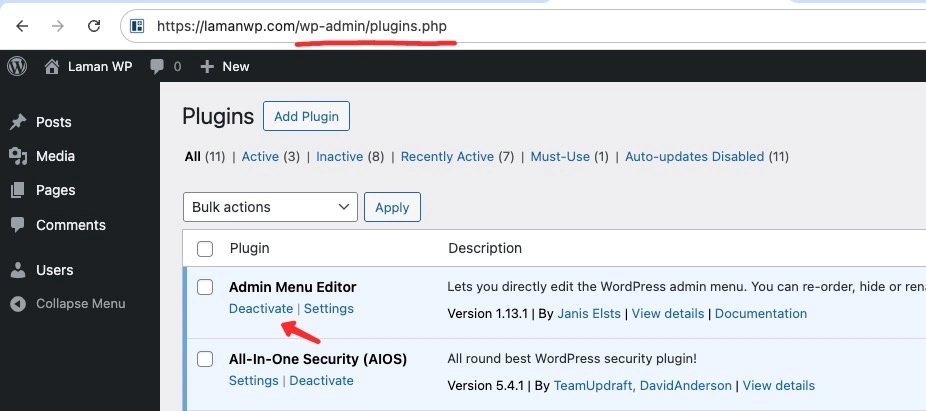This screenshot has width=926, height=411.
Task: Check the All-In-One Security checkbox
Action: [205, 358]
